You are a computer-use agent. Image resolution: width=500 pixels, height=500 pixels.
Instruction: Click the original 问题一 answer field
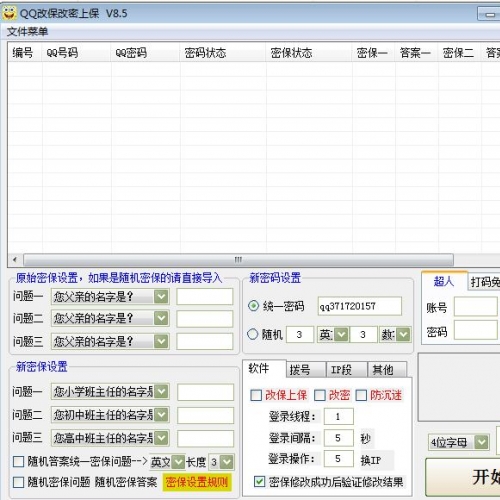click(x=205, y=297)
